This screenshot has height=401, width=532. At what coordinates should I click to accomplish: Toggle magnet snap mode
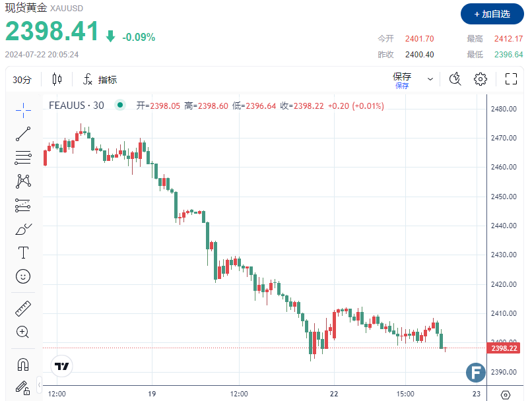(23, 363)
